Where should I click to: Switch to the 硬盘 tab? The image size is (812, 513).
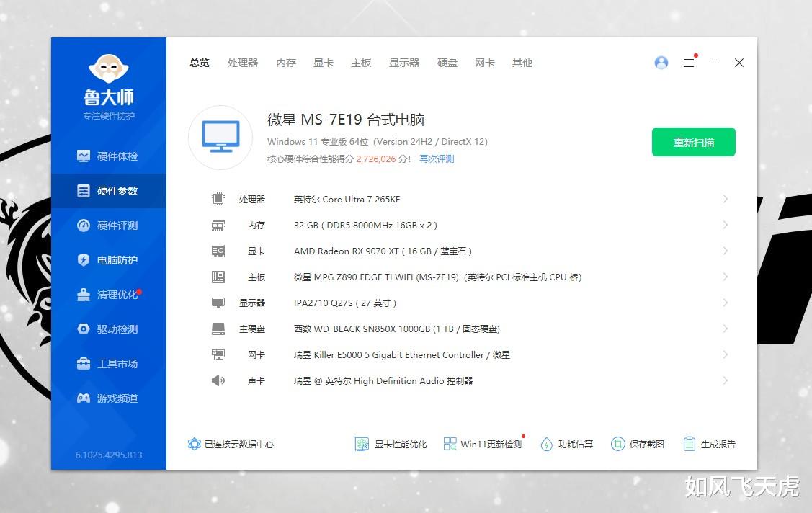[447, 63]
